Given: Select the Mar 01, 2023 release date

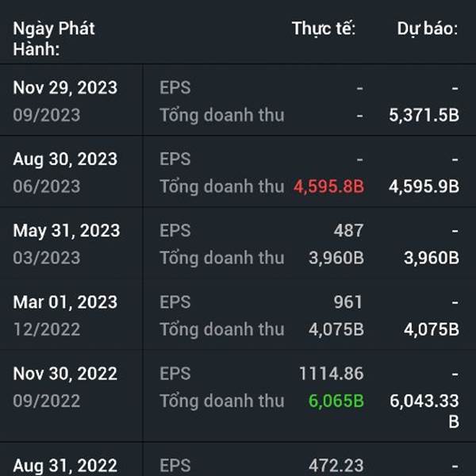Looking at the screenshot, I should click(65, 302).
